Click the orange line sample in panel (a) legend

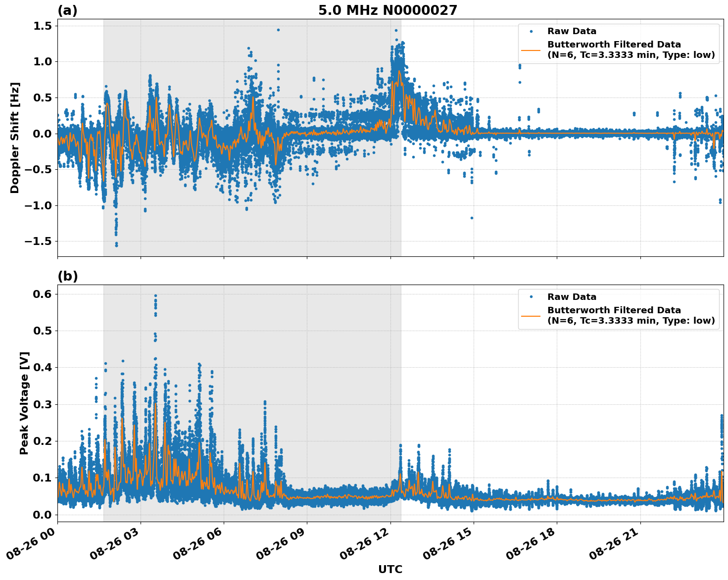[x=531, y=50]
